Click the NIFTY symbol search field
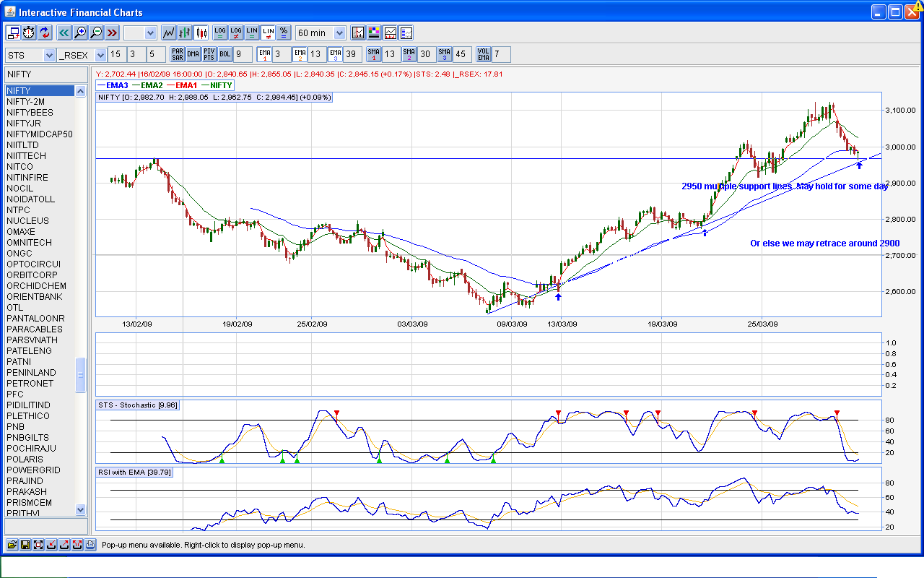The height and width of the screenshot is (578, 924). coord(46,74)
